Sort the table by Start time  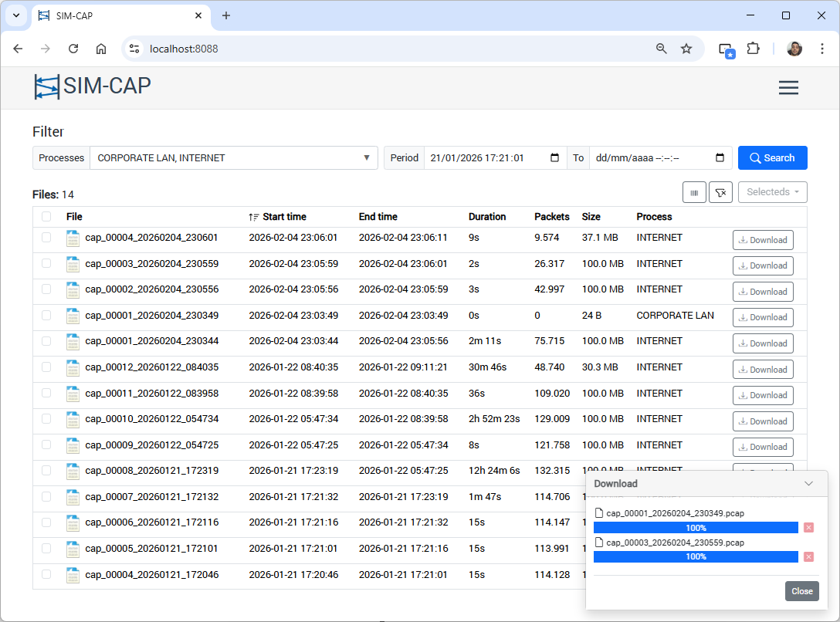[283, 217]
